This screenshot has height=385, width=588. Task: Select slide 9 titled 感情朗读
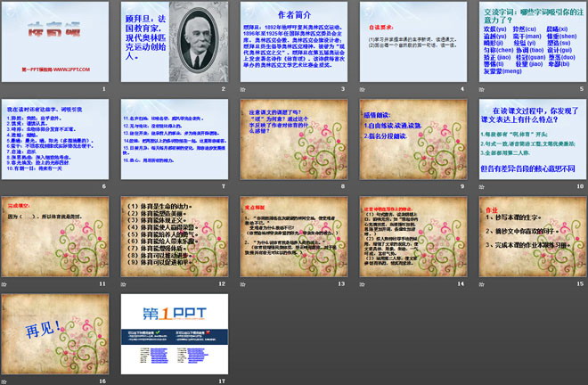tap(413, 139)
